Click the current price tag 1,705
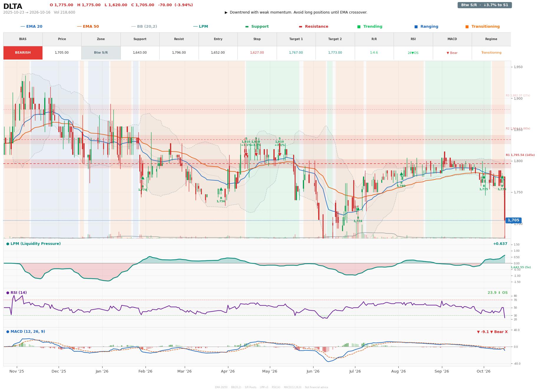 point(513,220)
